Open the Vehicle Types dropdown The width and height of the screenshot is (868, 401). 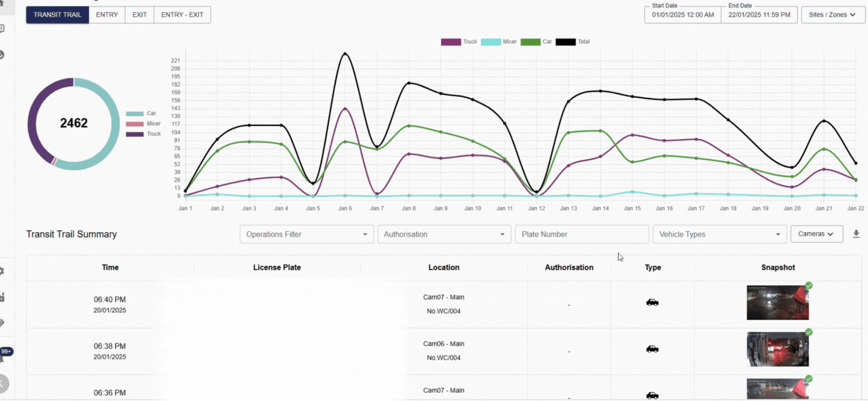(719, 234)
